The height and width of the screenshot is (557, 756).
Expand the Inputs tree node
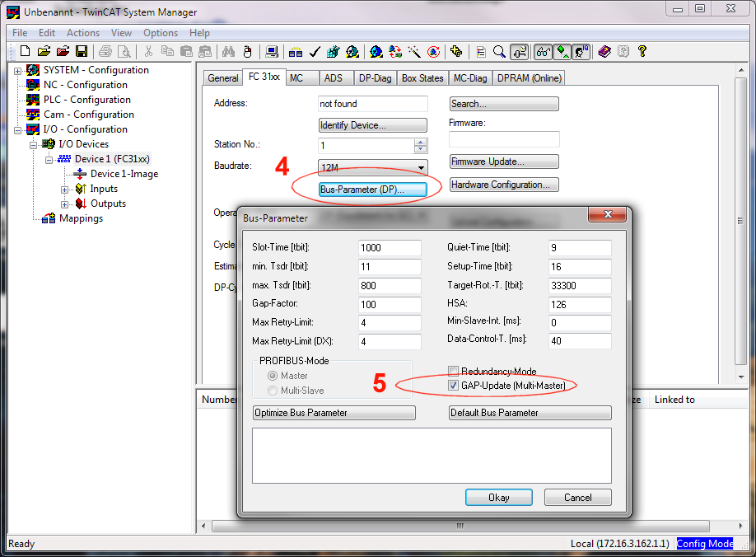[x=64, y=190]
